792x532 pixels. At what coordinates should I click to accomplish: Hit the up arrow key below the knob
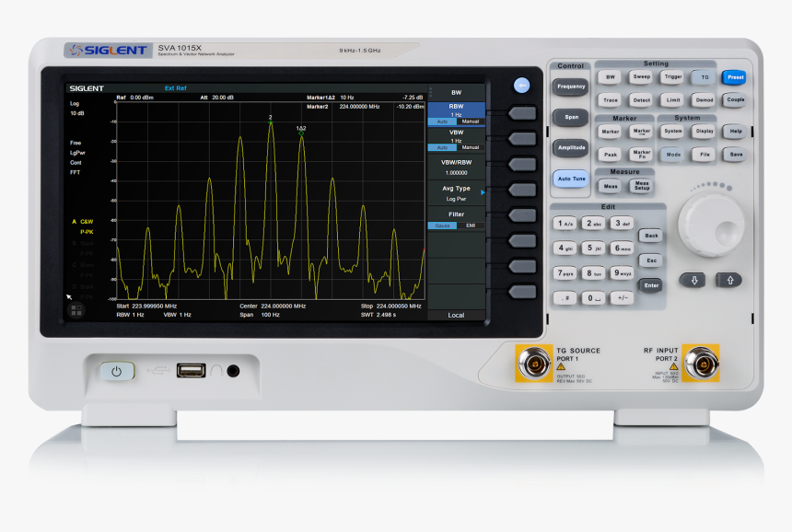pos(730,280)
